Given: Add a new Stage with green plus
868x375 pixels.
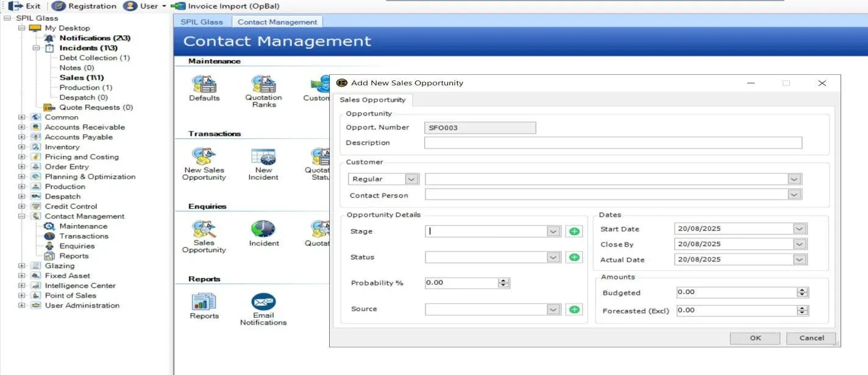Looking at the screenshot, I should (574, 231).
